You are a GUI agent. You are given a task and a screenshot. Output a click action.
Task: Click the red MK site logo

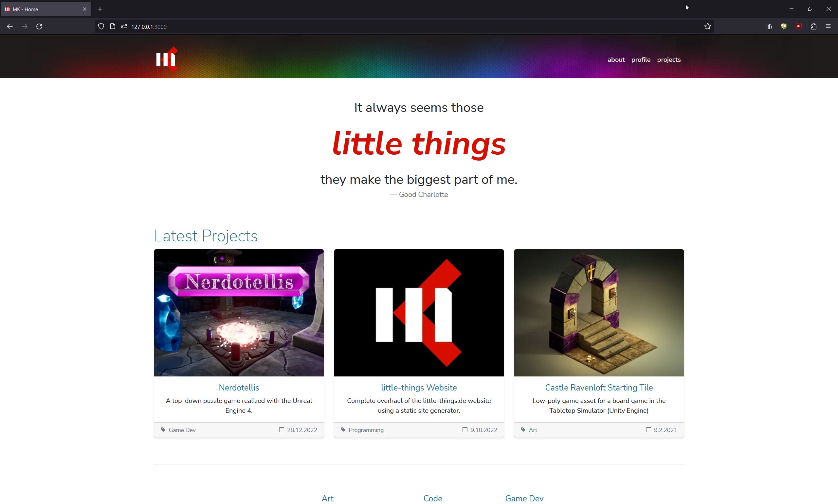(x=167, y=60)
